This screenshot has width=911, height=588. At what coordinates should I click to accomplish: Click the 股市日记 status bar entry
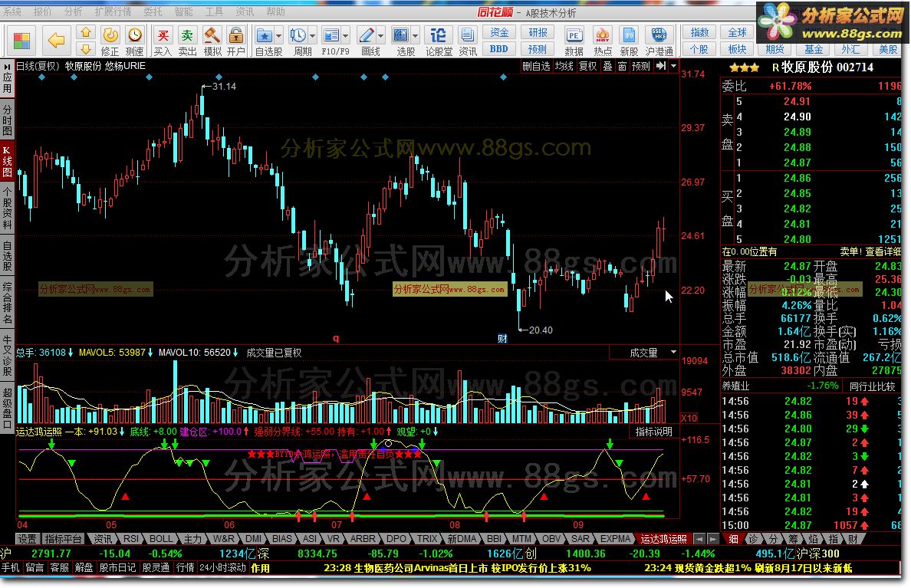click(x=117, y=567)
